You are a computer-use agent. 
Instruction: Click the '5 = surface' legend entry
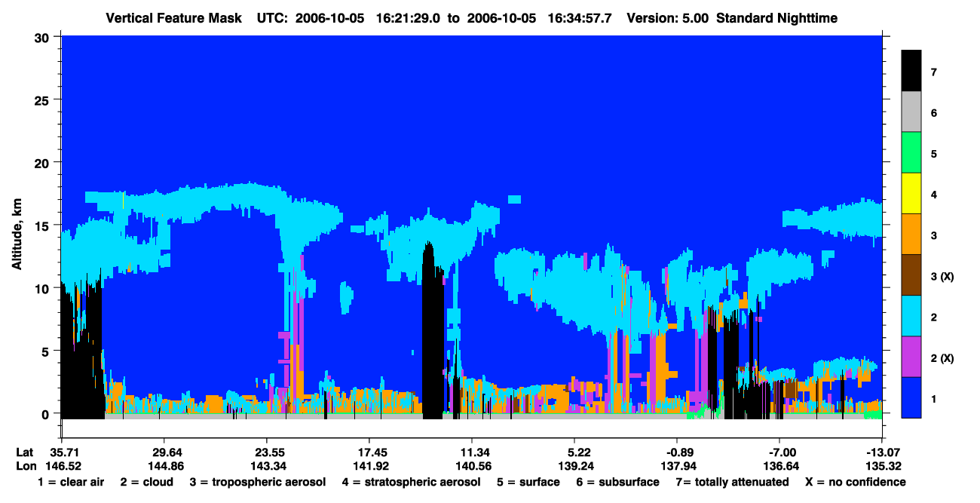pos(528,482)
